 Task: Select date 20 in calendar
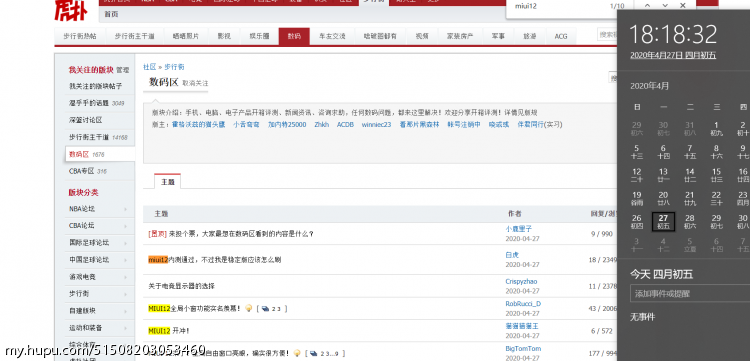(663, 198)
